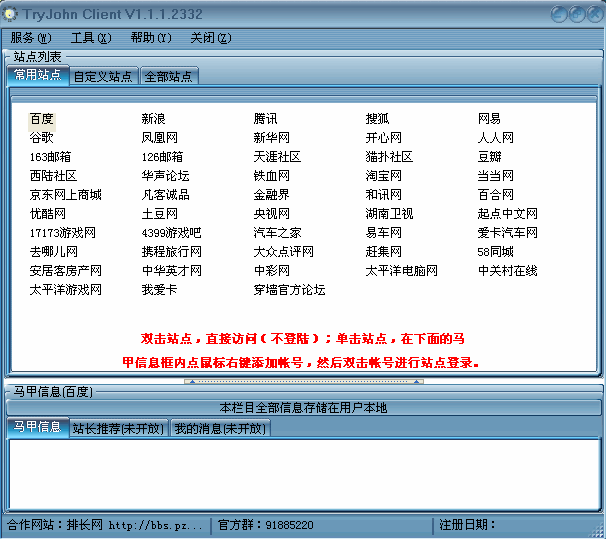Close the TryJohn Client window
This screenshot has height=539, width=606.
[x=595, y=14]
